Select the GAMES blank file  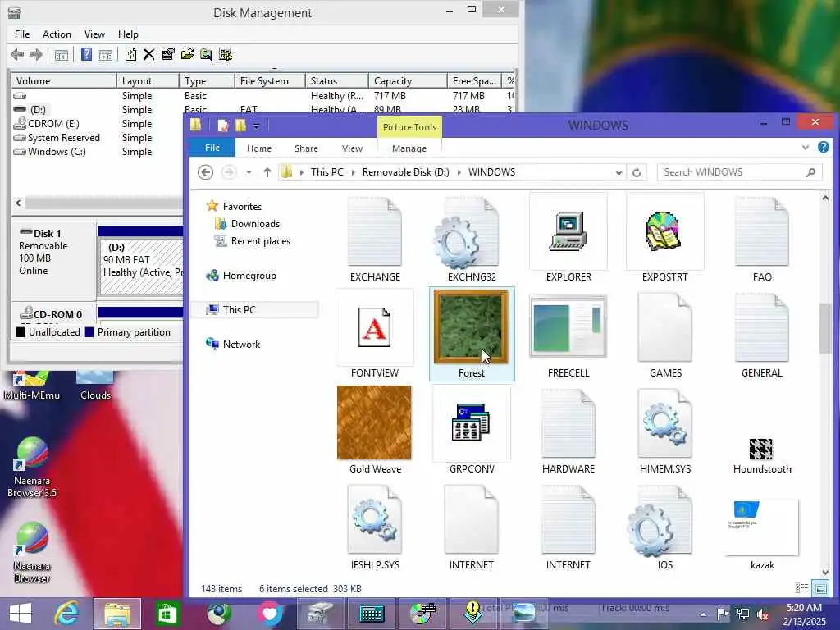coord(664,334)
